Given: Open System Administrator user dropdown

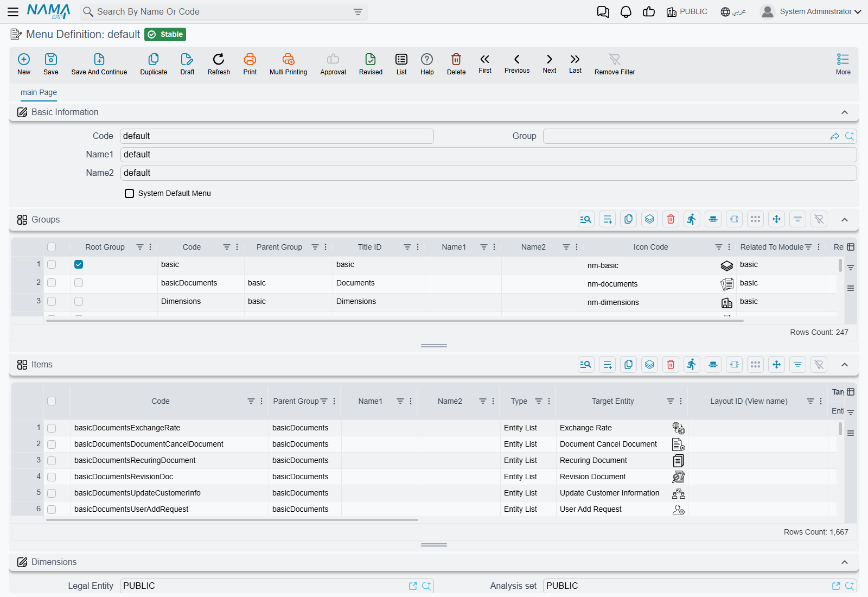Looking at the screenshot, I should [x=811, y=11].
